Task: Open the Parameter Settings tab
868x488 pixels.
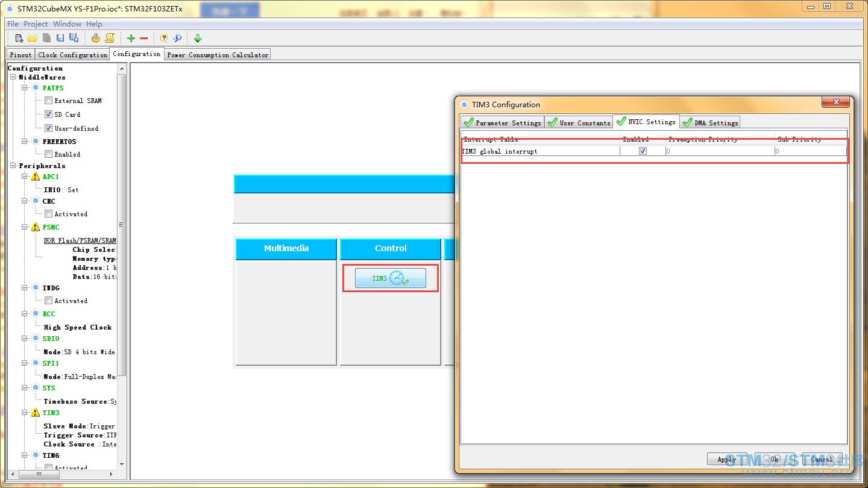Action: point(503,122)
